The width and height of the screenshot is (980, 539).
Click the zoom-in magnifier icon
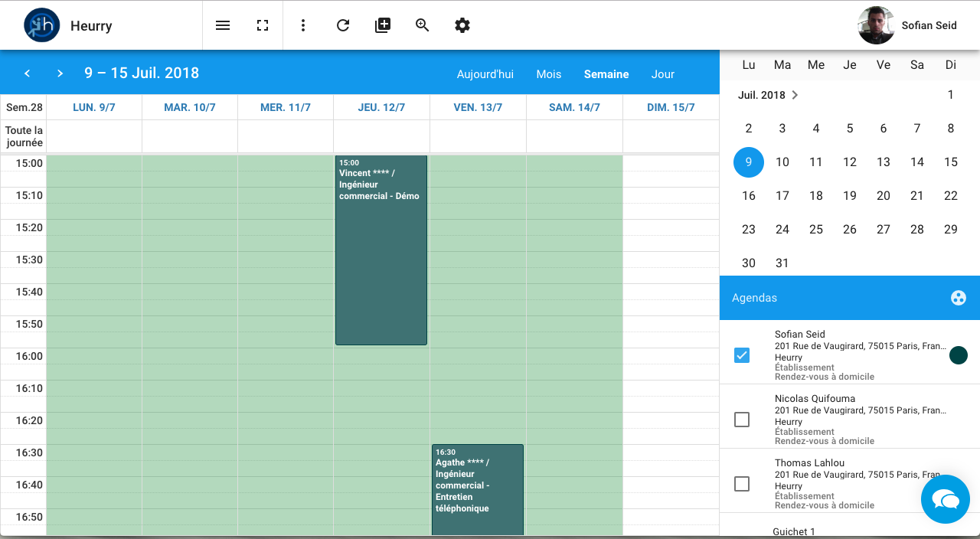coord(423,25)
